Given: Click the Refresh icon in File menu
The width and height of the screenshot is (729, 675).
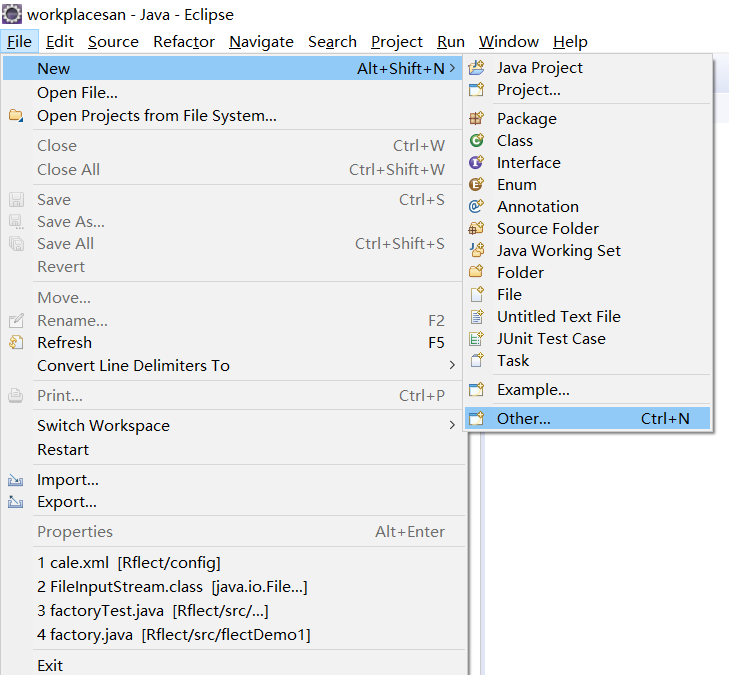Looking at the screenshot, I should [16, 343].
